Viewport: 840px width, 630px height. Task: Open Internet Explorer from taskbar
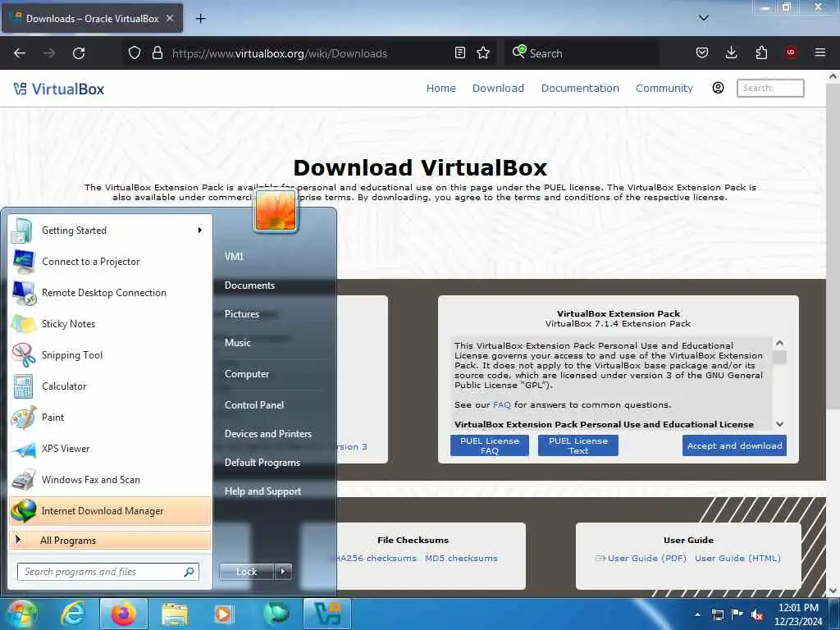tap(73, 614)
